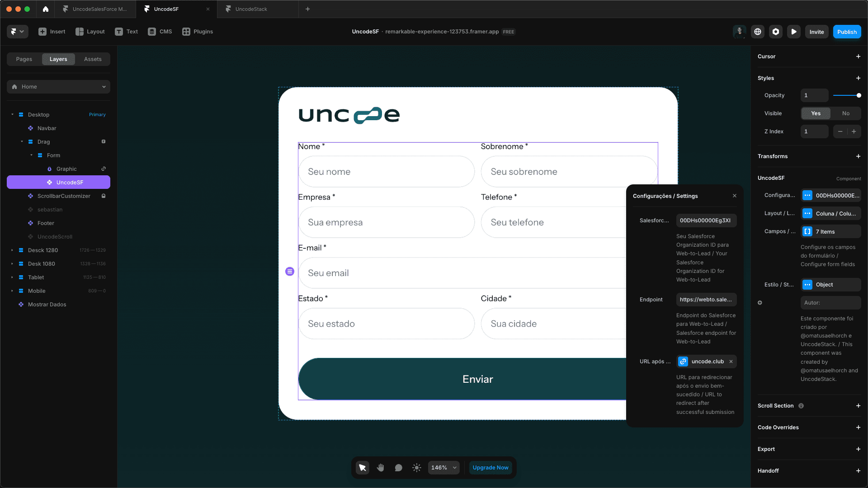Toggle lock on ScrollbarCustomizer layer

pos(104,196)
